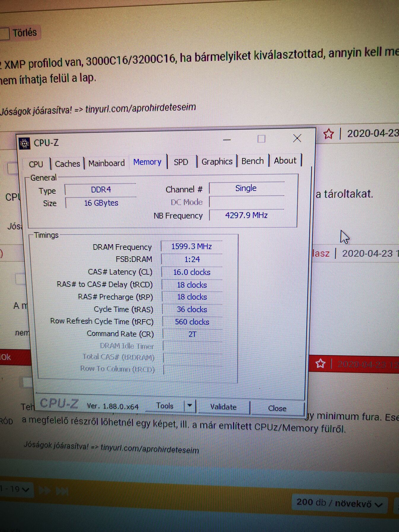399x532 pixels.
Task: Open the Mainboard tab
Action: pyautogui.click(x=106, y=163)
